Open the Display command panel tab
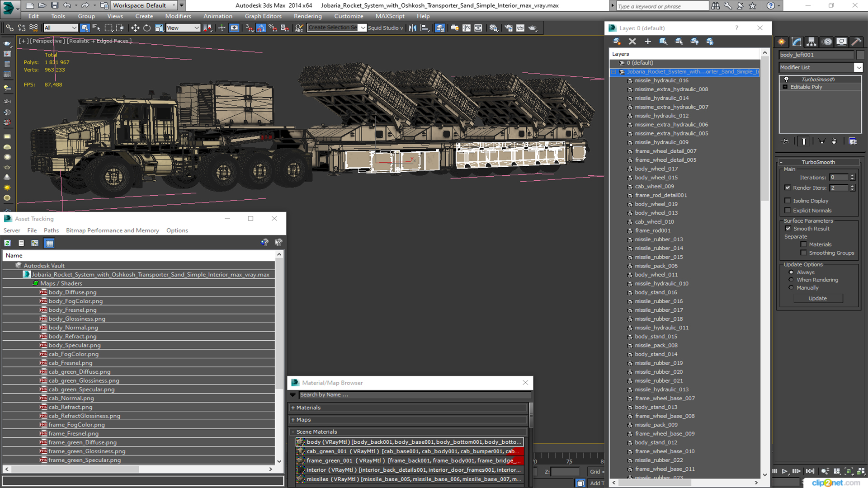This screenshot has width=868, height=488. coord(841,42)
